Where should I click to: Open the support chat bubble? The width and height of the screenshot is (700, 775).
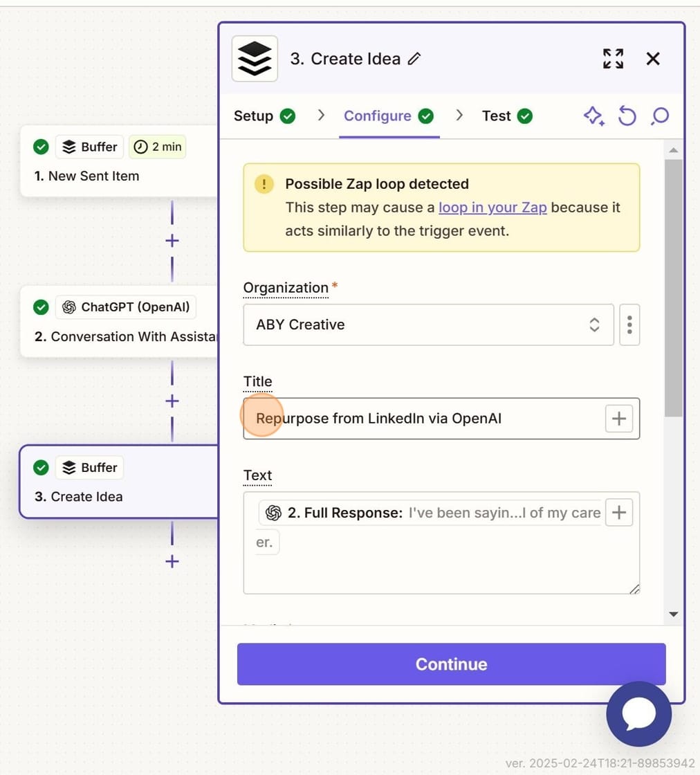(x=638, y=714)
